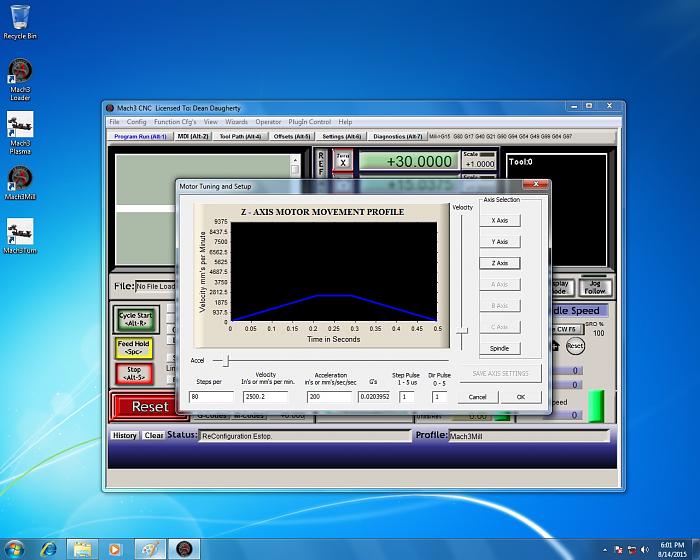
Task: Click the G's field showing 0.0203952
Action: point(374,397)
